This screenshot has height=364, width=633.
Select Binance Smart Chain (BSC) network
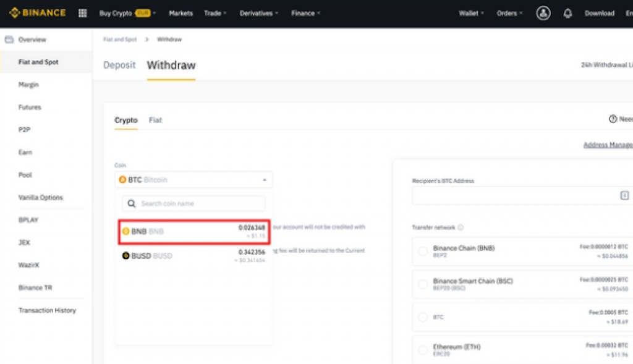click(x=522, y=284)
